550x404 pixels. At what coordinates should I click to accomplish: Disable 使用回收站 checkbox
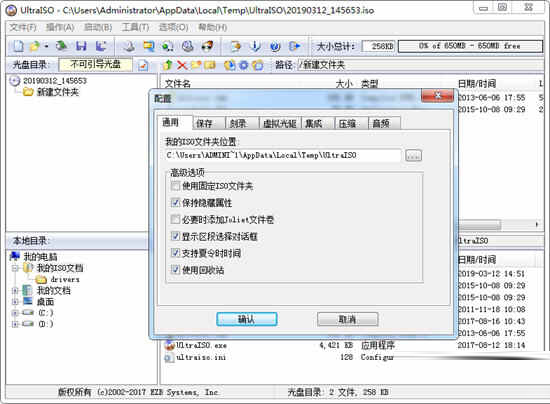tap(175, 270)
